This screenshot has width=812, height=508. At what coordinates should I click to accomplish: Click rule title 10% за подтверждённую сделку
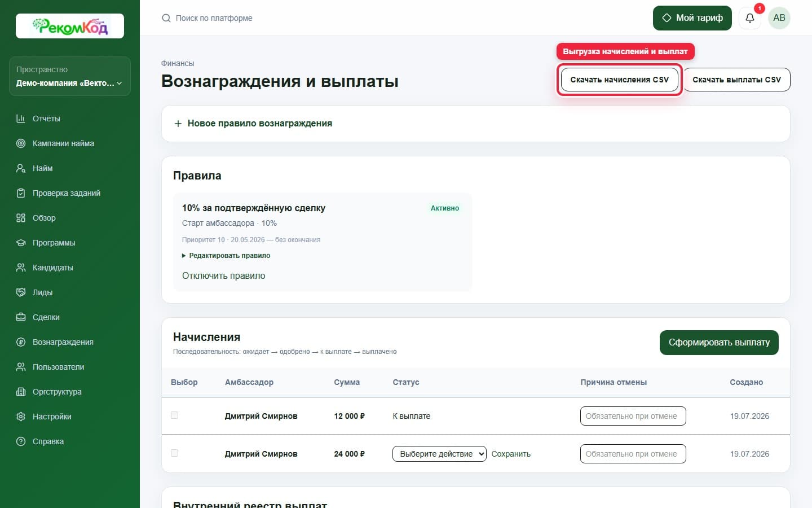[x=254, y=208]
